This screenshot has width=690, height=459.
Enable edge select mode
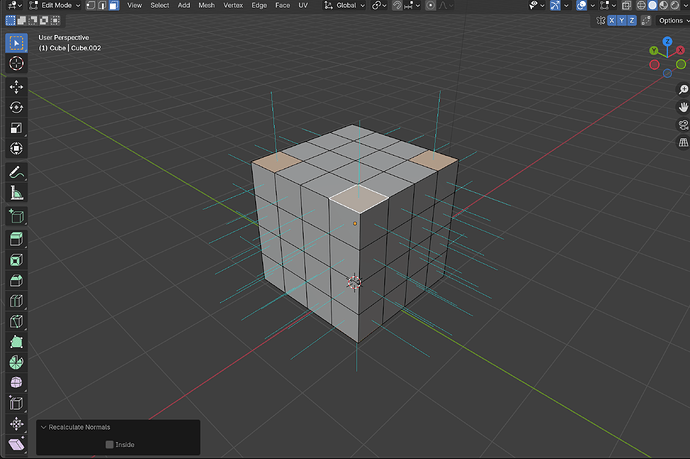click(102, 5)
